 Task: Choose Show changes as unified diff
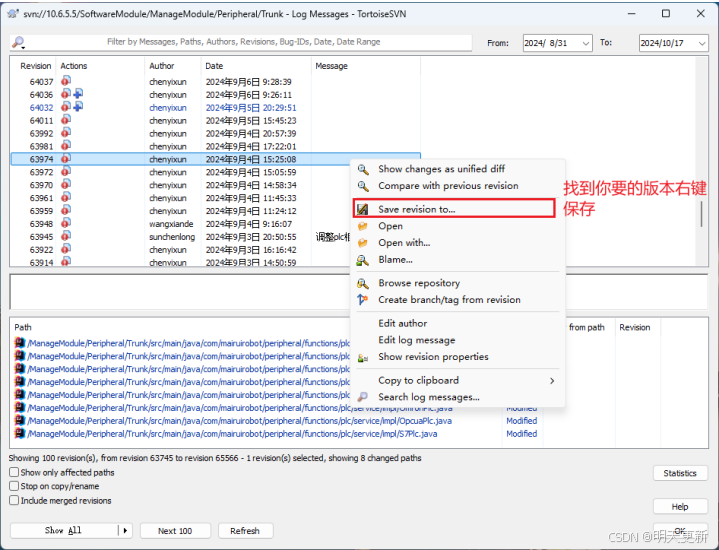coord(441,169)
